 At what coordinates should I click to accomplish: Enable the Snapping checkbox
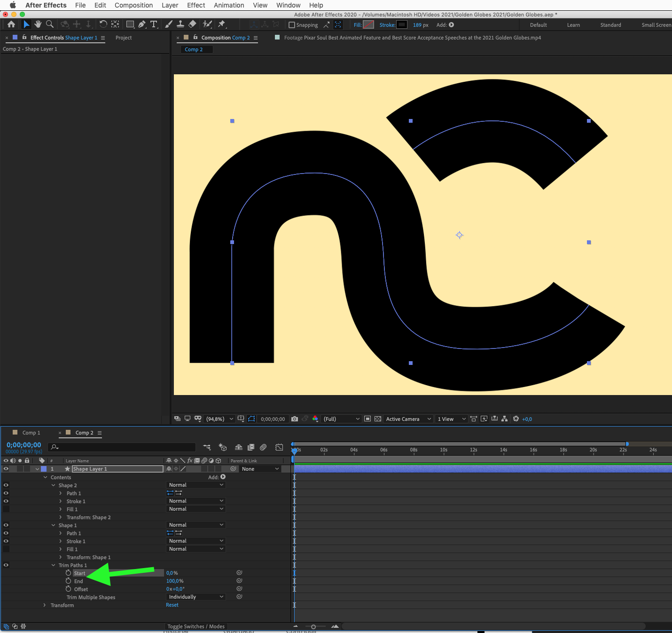[292, 24]
